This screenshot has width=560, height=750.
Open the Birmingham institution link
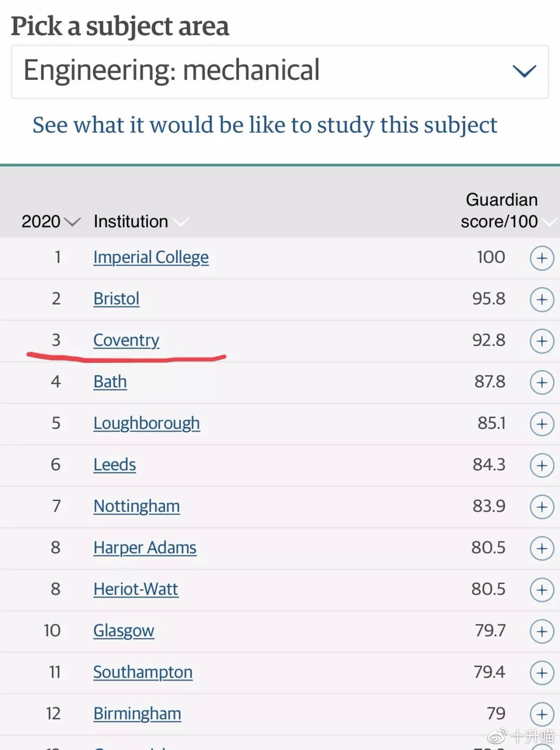coord(137,714)
